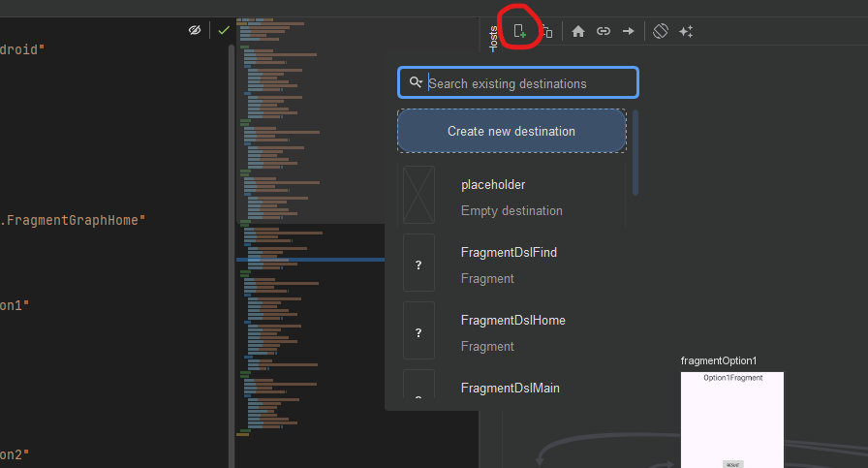Screen dimensions: 868x468
Task: Click the editor vertical scrollbar
Action: pyautogui.click(x=232, y=255)
